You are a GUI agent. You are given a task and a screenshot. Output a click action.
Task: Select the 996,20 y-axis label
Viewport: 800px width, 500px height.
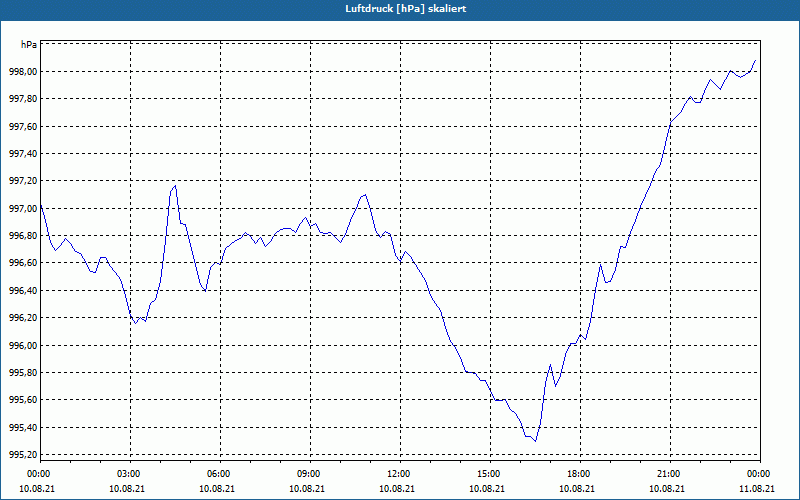23,318
